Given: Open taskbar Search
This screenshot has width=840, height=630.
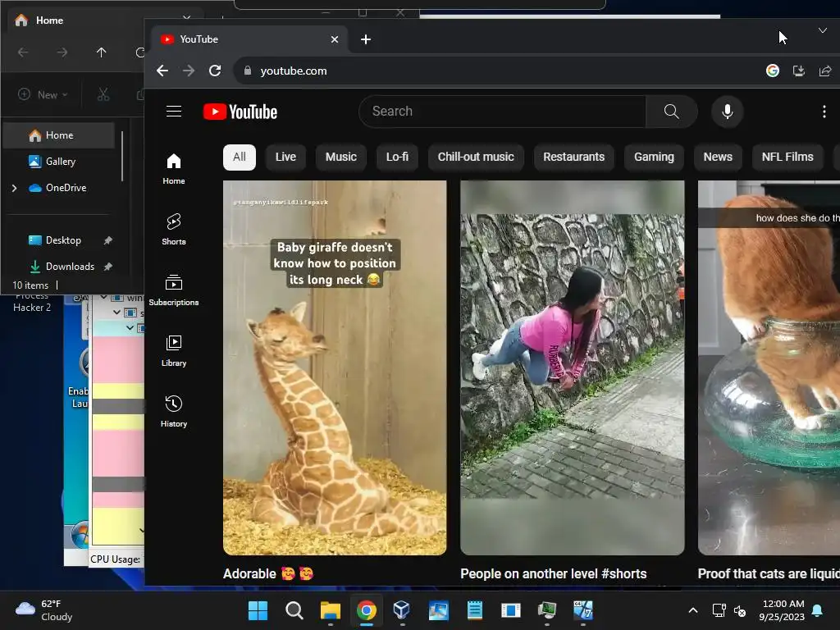Looking at the screenshot, I should pyautogui.click(x=294, y=610).
